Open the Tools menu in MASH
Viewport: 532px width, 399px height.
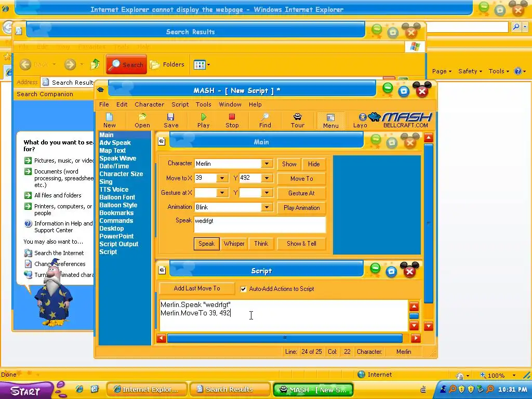click(x=204, y=104)
